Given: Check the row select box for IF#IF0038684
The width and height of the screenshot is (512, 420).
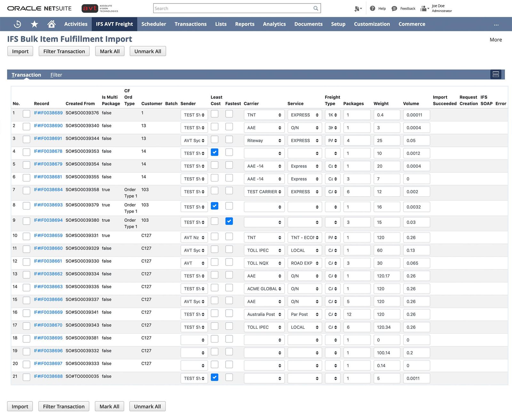Looking at the screenshot, I should point(27,190).
